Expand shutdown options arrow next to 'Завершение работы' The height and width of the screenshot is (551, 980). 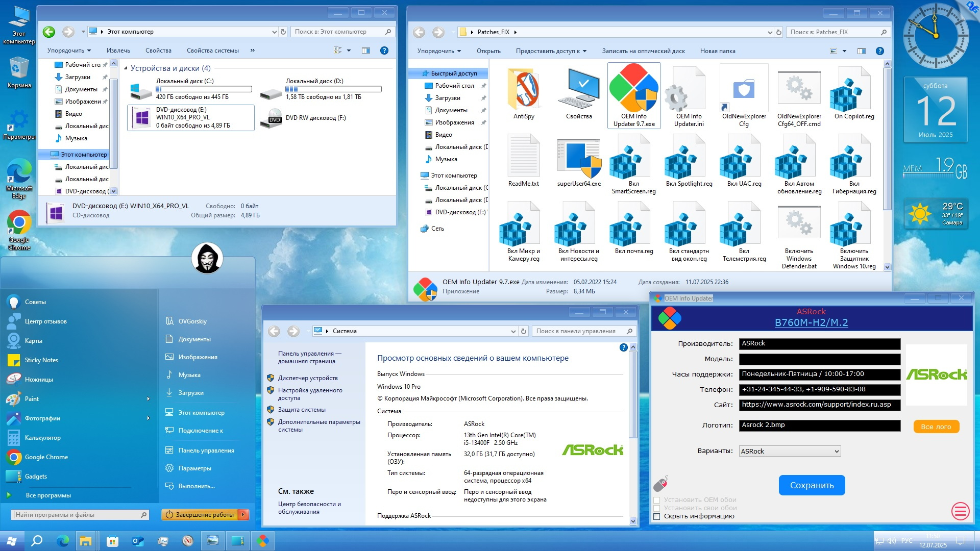click(244, 515)
